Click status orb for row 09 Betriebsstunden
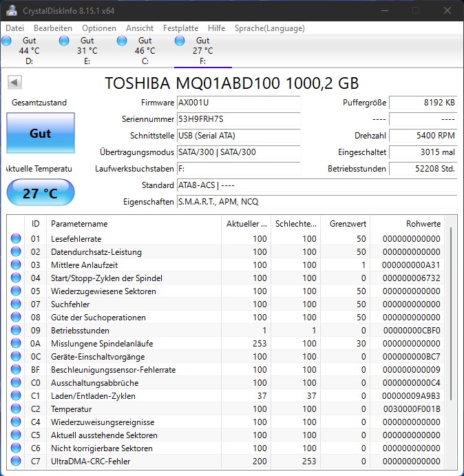Image resolution: width=464 pixels, height=476 pixels. click(x=16, y=330)
